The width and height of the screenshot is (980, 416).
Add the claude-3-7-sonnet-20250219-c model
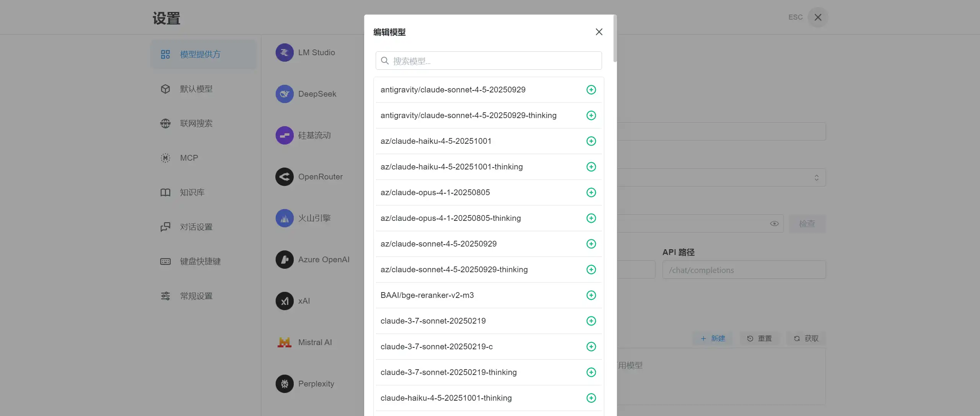[591, 347]
